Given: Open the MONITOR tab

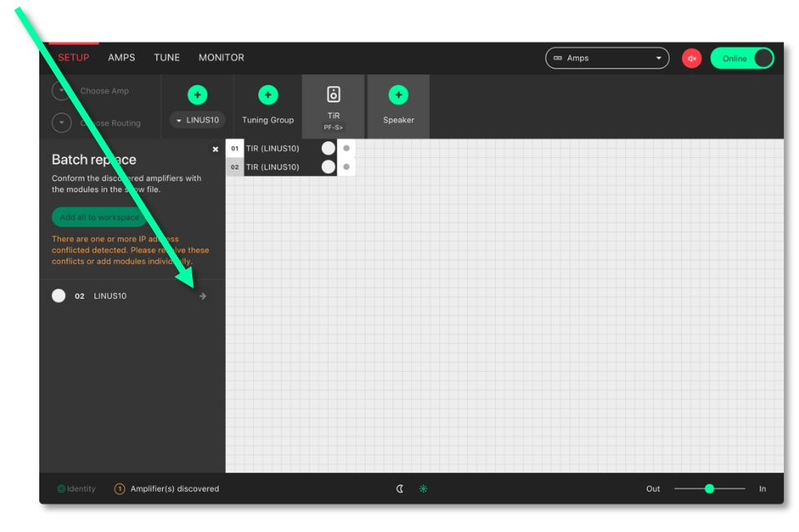Looking at the screenshot, I should pyautogui.click(x=221, y=58).
